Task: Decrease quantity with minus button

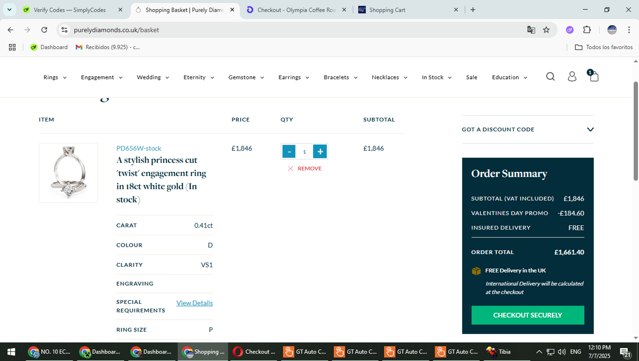Action: [x=289, y=152]
